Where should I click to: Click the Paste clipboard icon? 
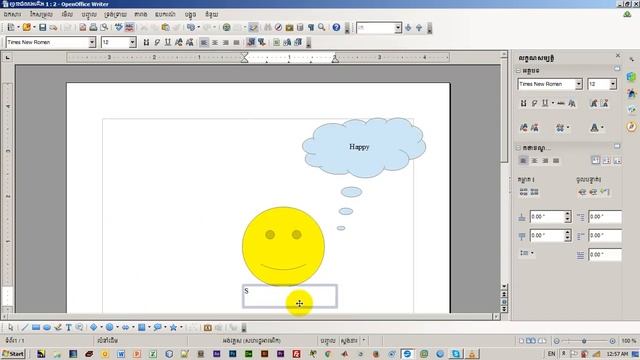pyautogui.click(x=165, y=27)
